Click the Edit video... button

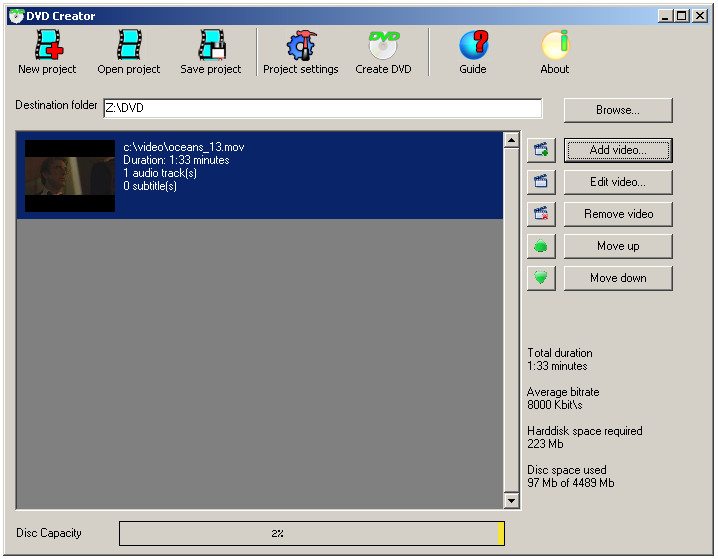point(618,182)
